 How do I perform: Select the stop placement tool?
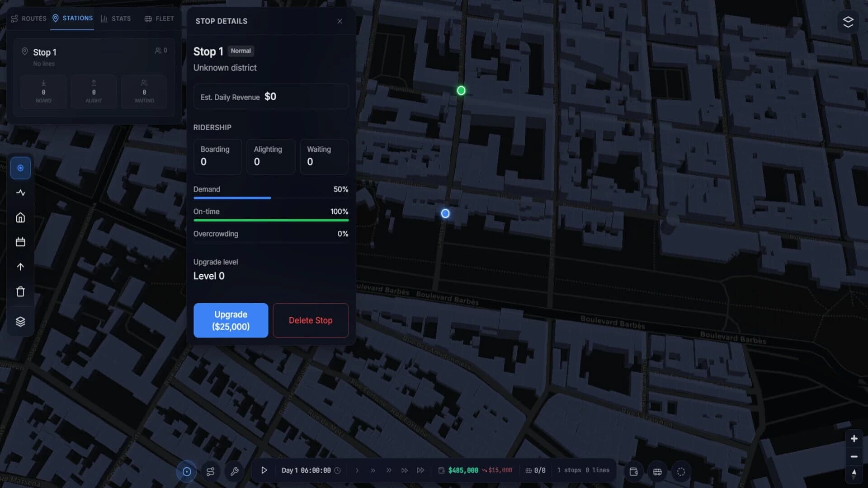pyautogui.click(x=20, y=168)
